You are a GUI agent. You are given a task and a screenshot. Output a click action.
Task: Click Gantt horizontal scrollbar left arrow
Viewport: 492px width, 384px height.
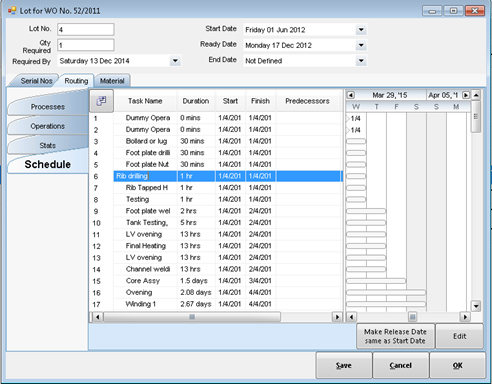coord(351,317)
